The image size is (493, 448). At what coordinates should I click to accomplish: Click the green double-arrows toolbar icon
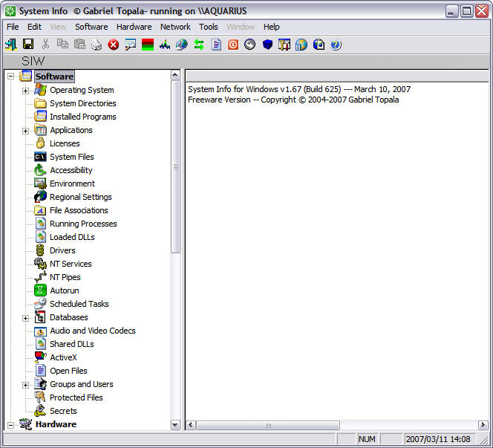199,45
